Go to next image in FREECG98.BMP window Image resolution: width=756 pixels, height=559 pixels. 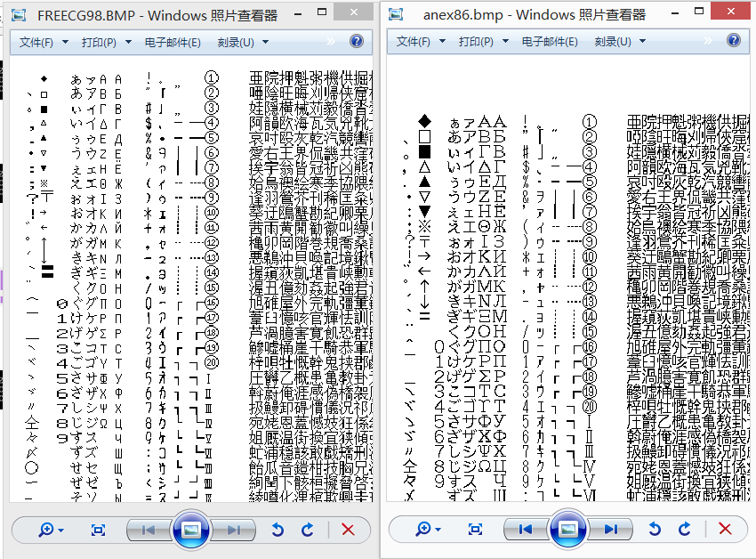coord(234,530)
